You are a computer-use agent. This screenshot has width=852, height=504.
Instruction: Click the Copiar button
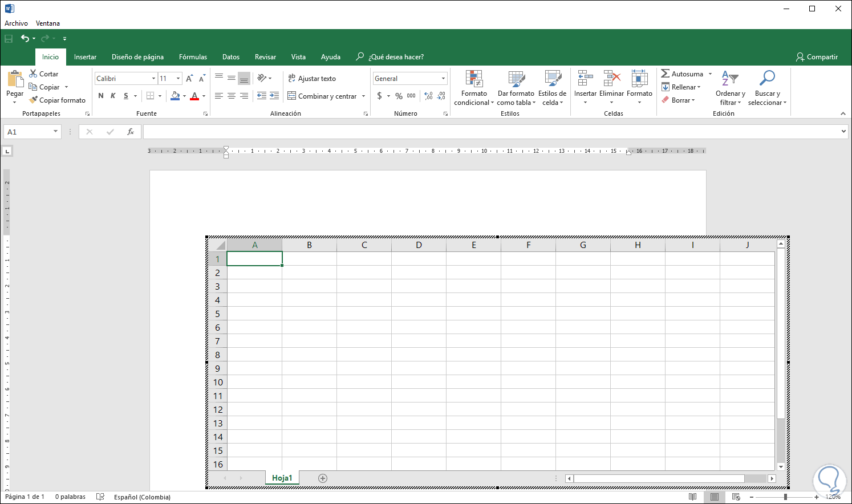[44, 87]
